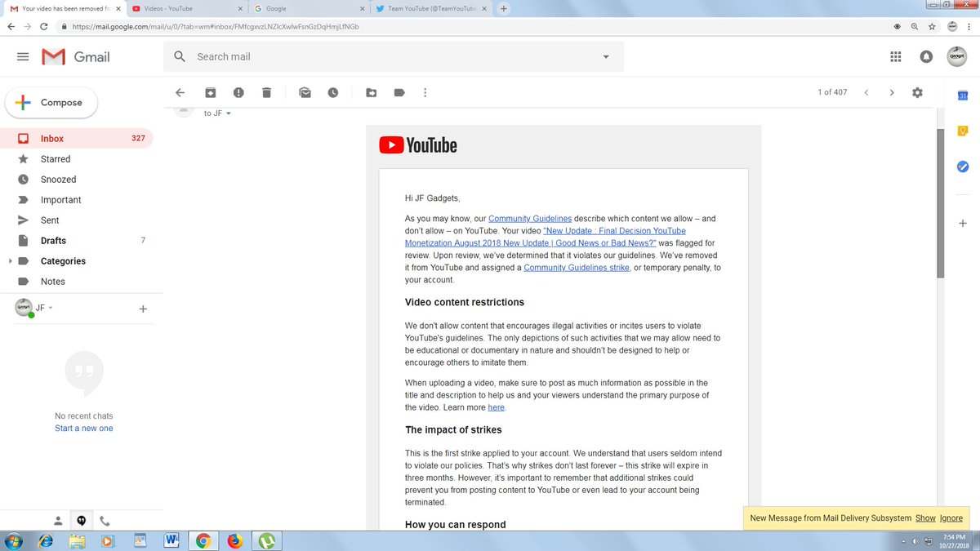Click the vertical scrollbar of the email
Image resolution: width=980 pixels, height=551 pixels.
[941, 204]
